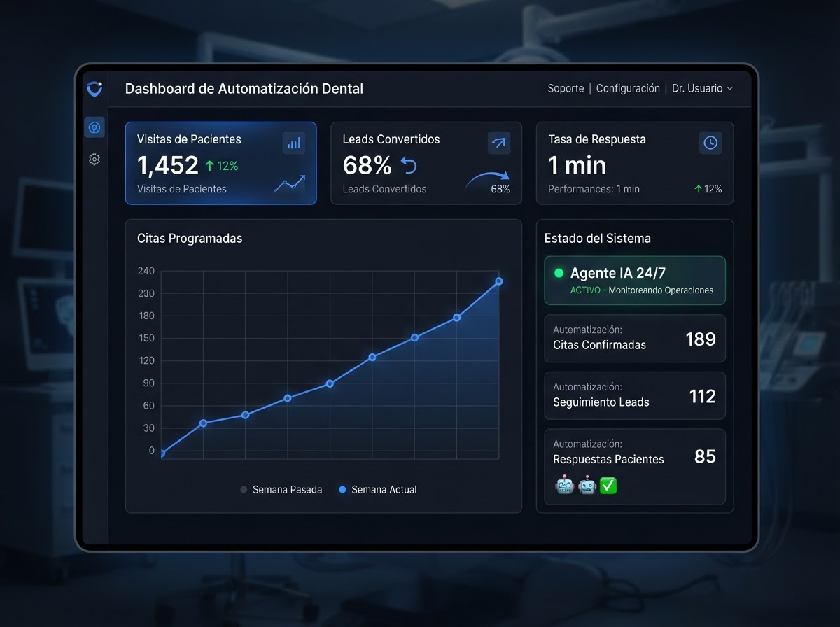Open the Soporte menu item
Viewport: 840px width, 627px height.
coord(566,89)
